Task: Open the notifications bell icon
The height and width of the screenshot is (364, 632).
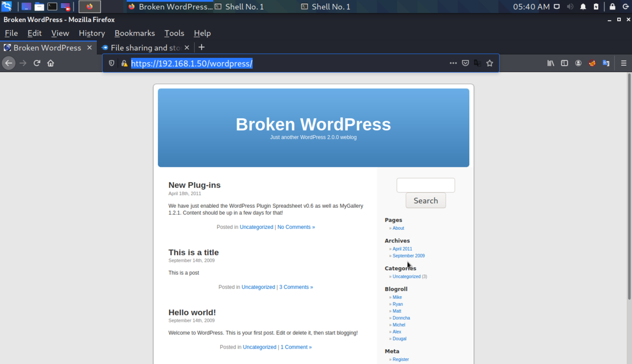Action: click(583, 7)
